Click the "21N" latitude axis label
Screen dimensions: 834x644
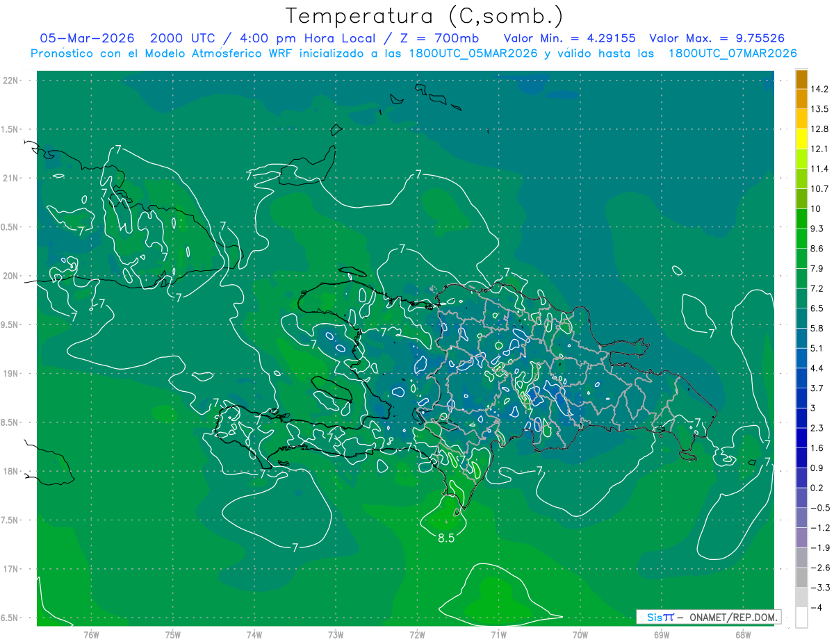11,178
